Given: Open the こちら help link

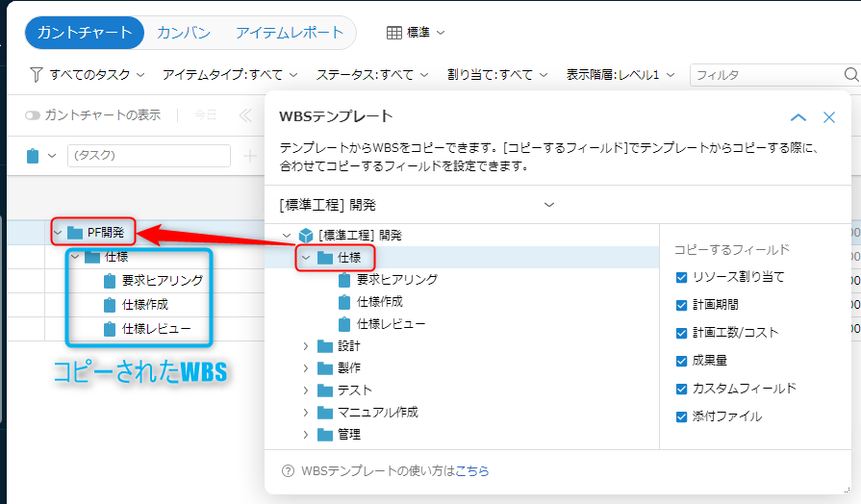Looking at the screenshot, I should pos(472,471).
